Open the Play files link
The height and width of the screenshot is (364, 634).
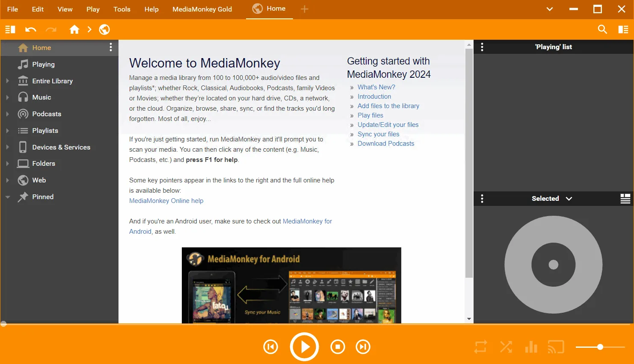point(370,115)
